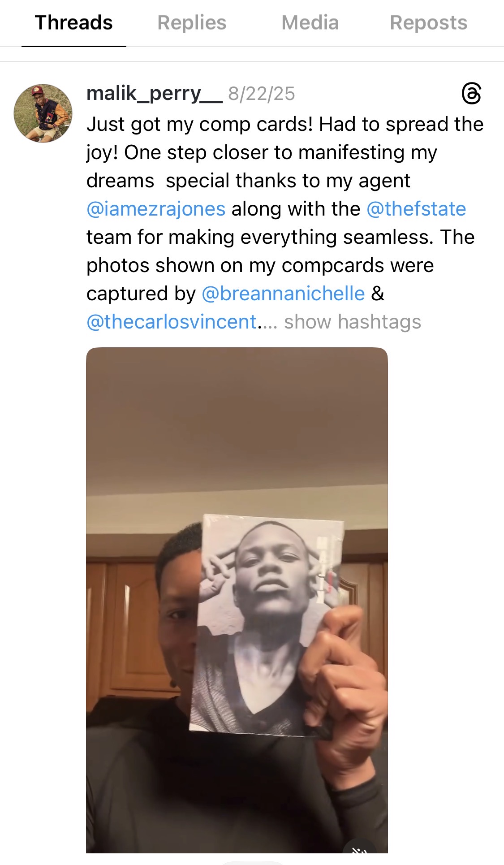504x865 pixels.
Task: Switch to the Replies tab
Action: tap(192, 23)
